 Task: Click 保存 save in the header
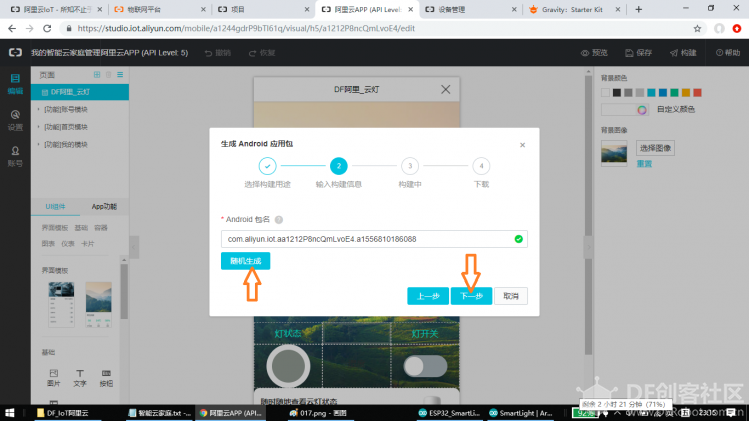pos(639,53)
